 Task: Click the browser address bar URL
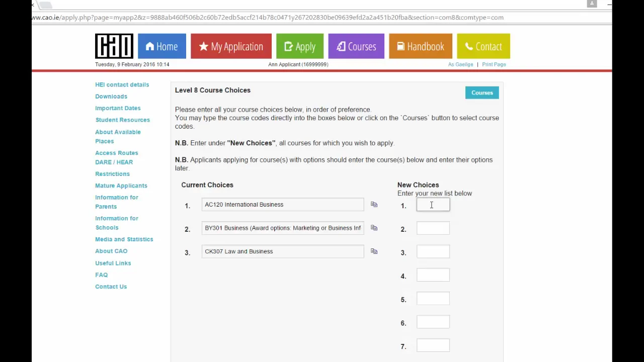pyautogui.click(x=267, y=17)
